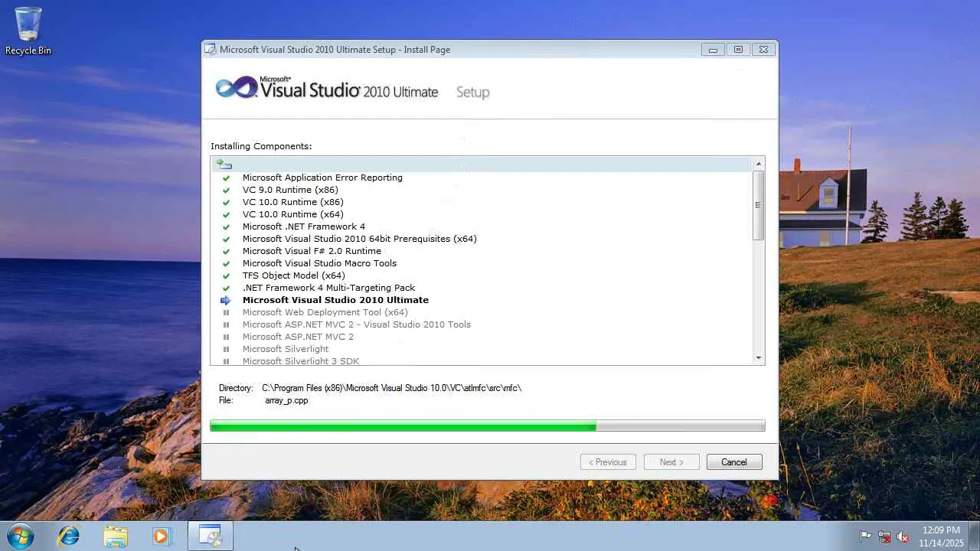
Task: Click the setup window title bar text
Action: coord(335,50)
